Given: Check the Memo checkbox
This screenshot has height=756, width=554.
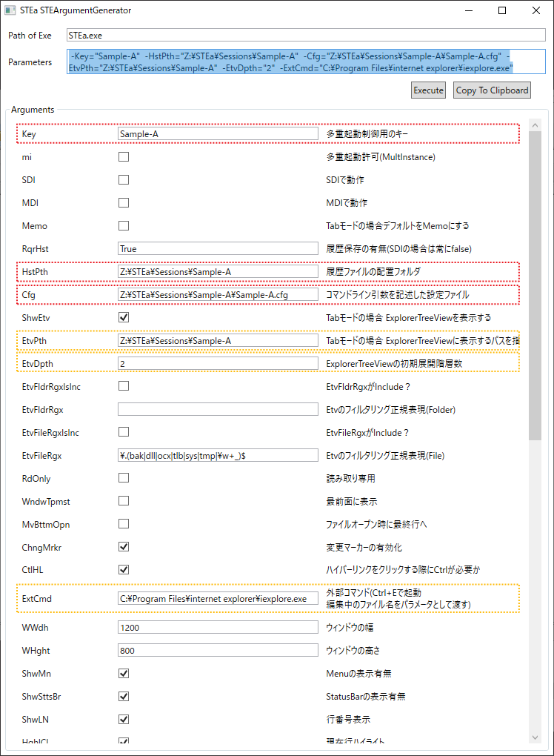Looking at the screenshot, I should click(124, 225).
